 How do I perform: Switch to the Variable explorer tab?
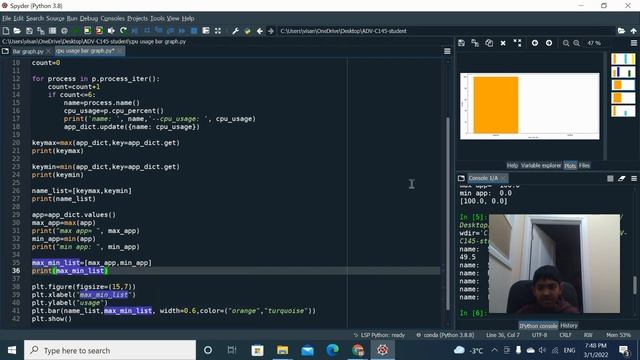click(540, 165)
